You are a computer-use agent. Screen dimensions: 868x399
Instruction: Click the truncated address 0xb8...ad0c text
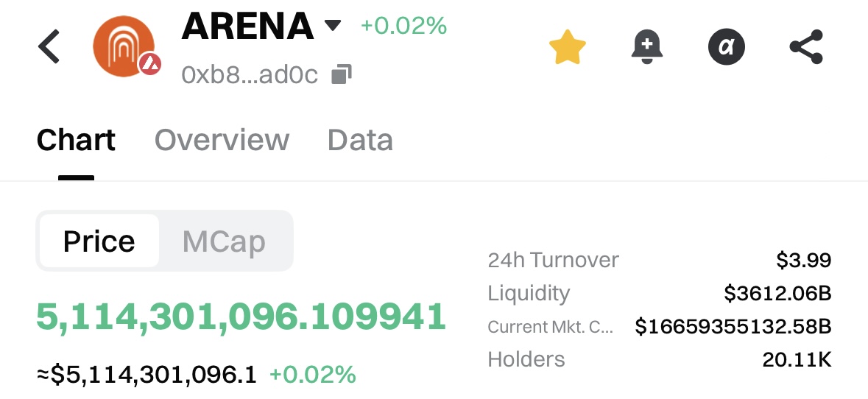pos(250,74)
